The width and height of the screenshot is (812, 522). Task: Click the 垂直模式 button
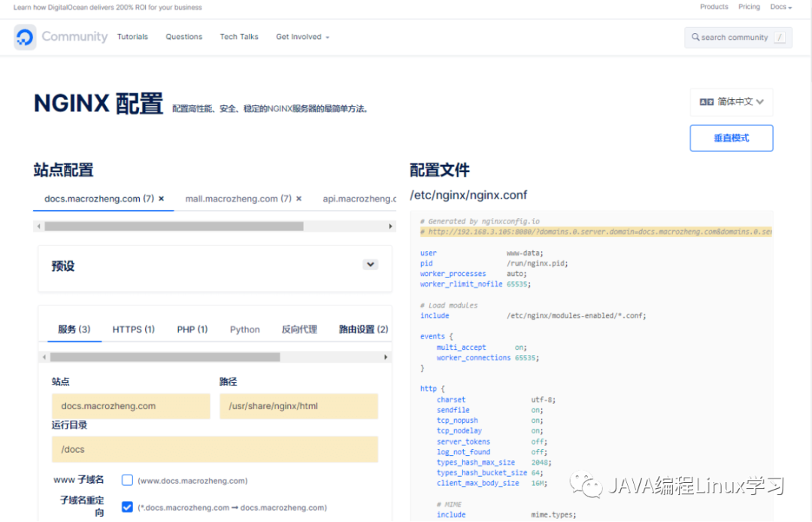tap(732, 138)
